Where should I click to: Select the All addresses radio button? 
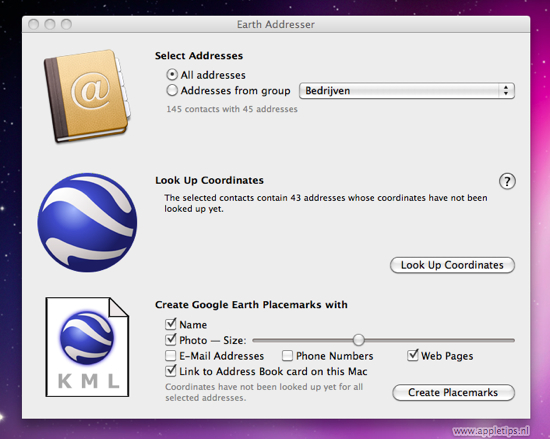tap(172, 75)
